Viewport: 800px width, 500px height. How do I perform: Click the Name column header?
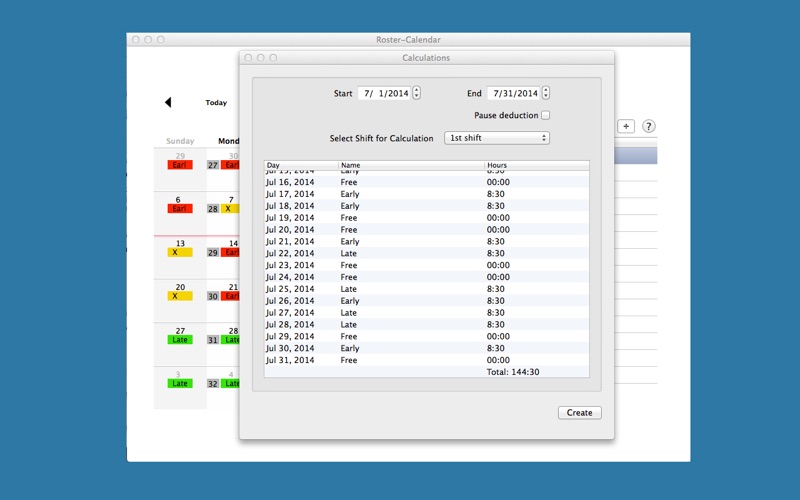tap(411, 165)
